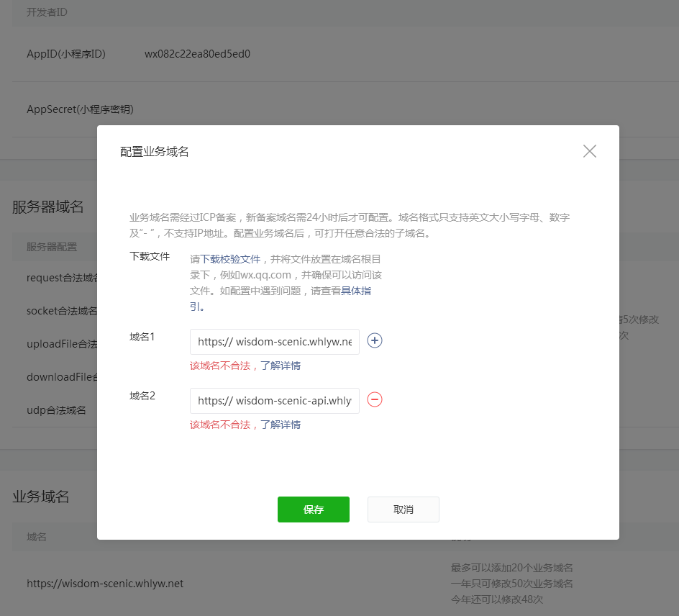
Task: Select the AppID value wx082c22ea80ed5ed0
Action: [x=197, y=54]
